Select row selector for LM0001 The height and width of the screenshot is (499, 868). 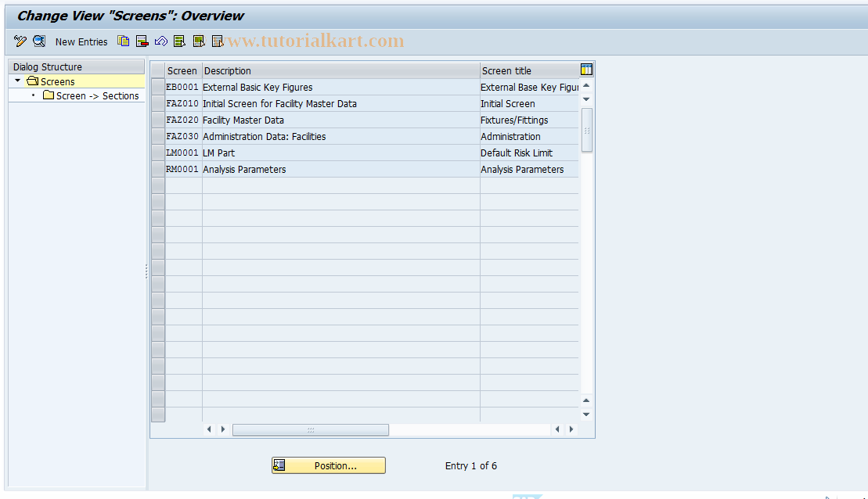pos(158,153)
